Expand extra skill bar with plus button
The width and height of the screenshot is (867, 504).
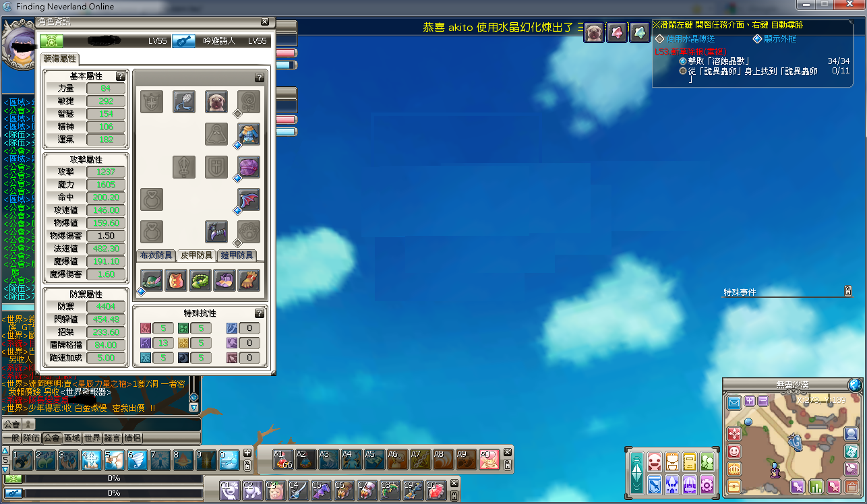(247, 454)
